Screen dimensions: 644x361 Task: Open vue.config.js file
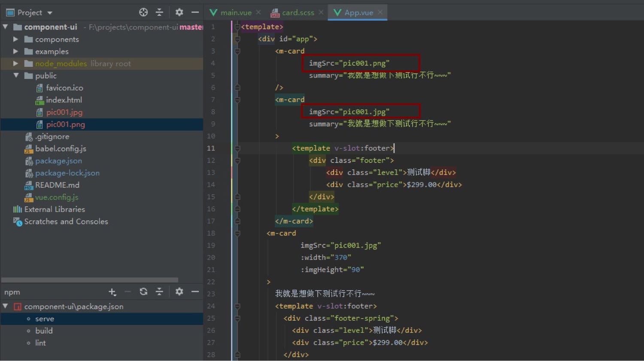pos(57,197)
